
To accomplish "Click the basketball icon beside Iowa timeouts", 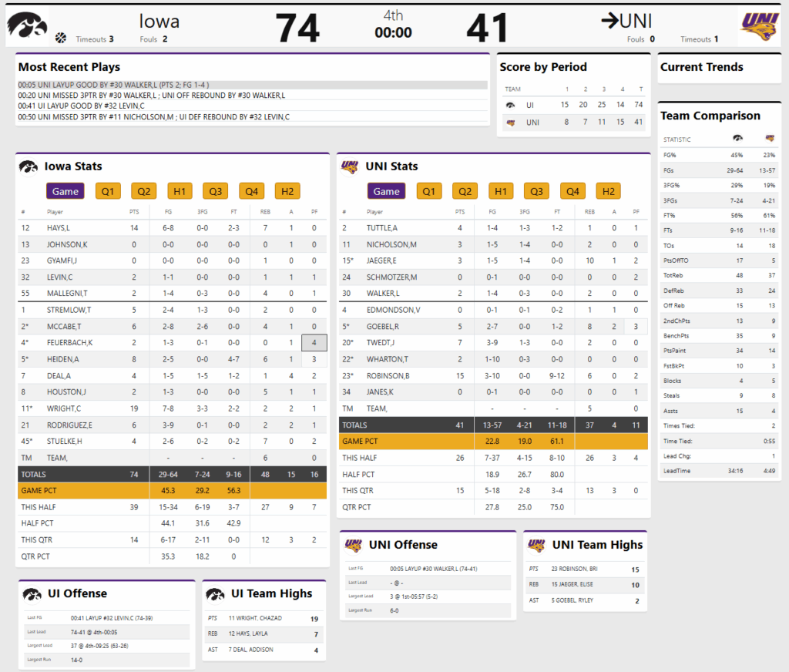I will (x=61, y=38).
